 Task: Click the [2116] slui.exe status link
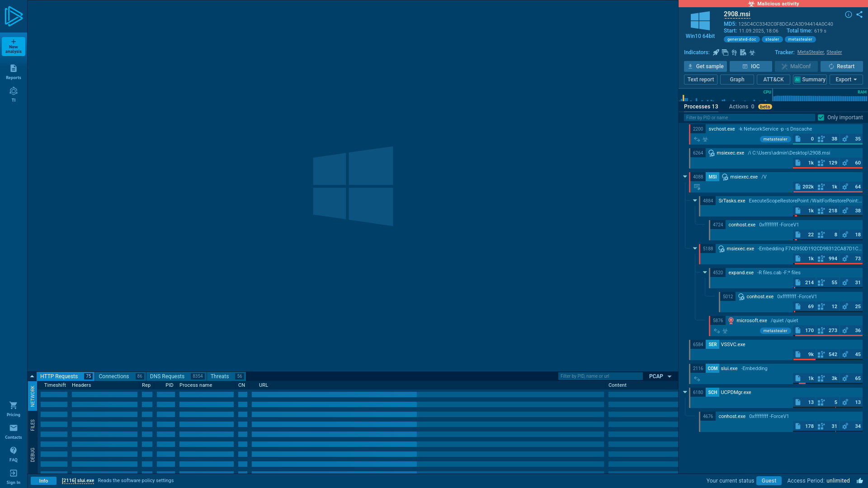click(78, 481)
